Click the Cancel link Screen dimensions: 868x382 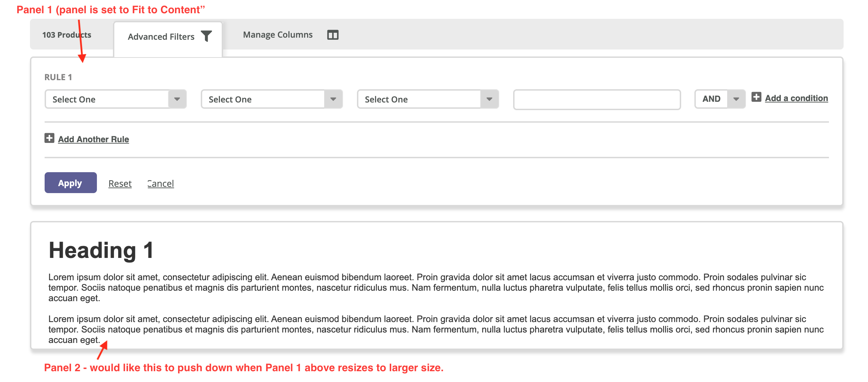tap(160, 184)
